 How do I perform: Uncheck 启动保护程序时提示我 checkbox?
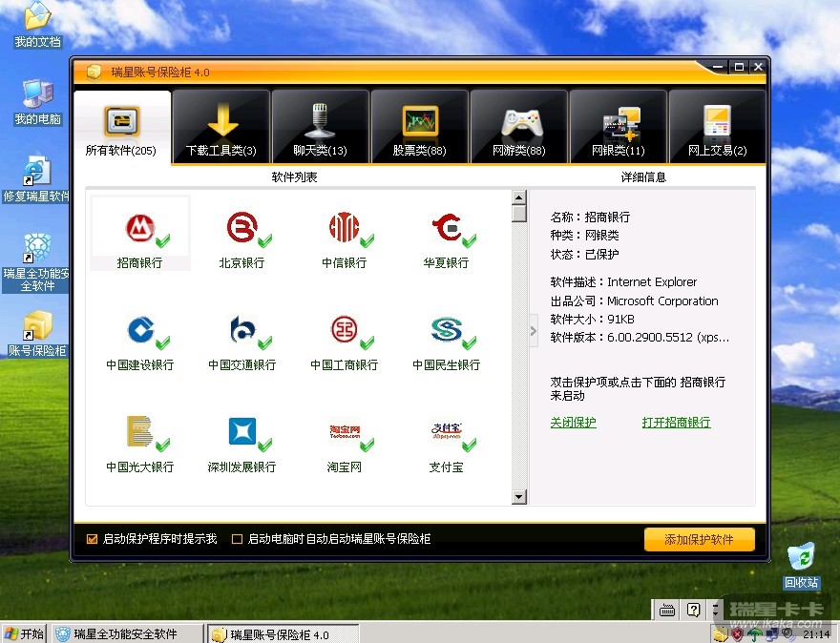[93, 539]
